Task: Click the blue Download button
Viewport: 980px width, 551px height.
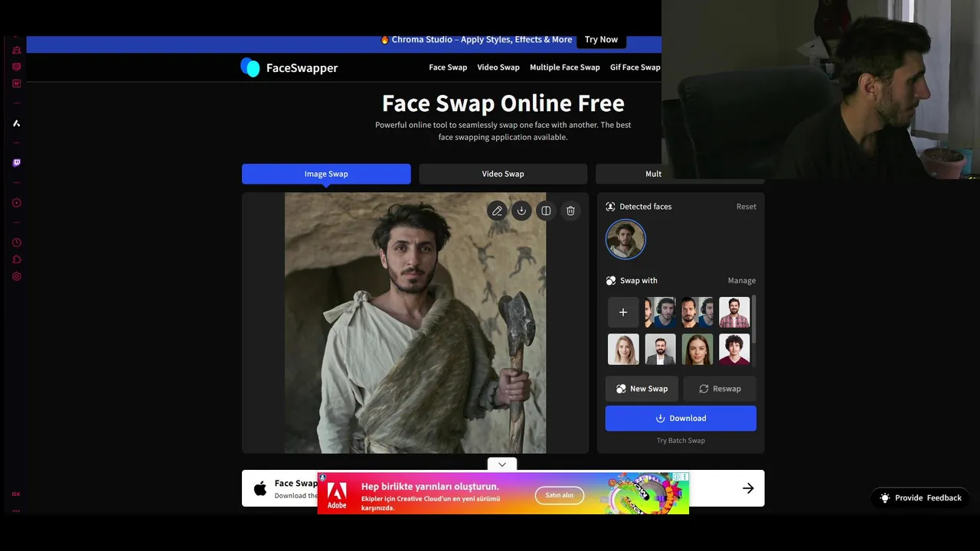Action: pos(681,419)
